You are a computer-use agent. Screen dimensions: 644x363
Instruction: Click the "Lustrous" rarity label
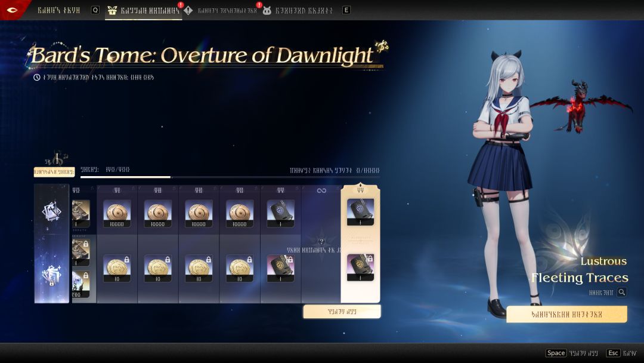point(603,261)
